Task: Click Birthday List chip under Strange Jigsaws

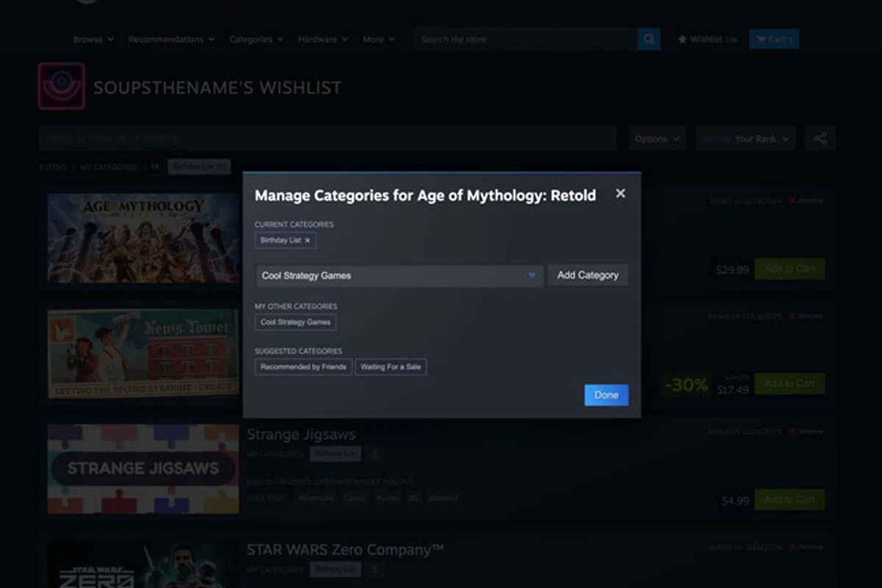Action: [x=335, y=454]
